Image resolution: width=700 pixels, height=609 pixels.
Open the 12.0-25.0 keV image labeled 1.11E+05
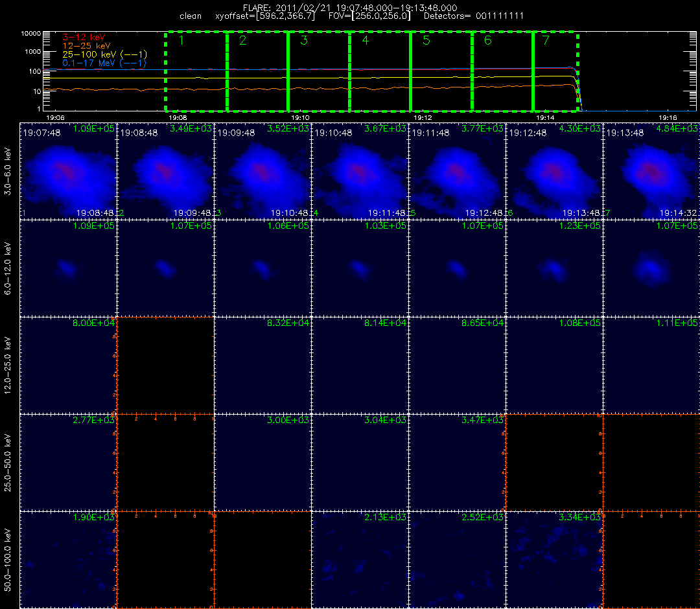pos(652,366)
